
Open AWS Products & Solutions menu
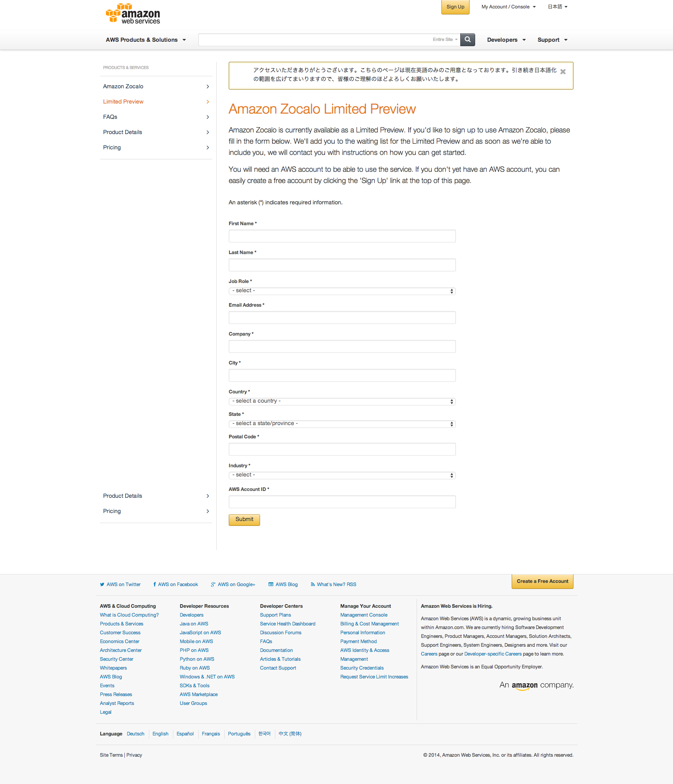(146, 40)
